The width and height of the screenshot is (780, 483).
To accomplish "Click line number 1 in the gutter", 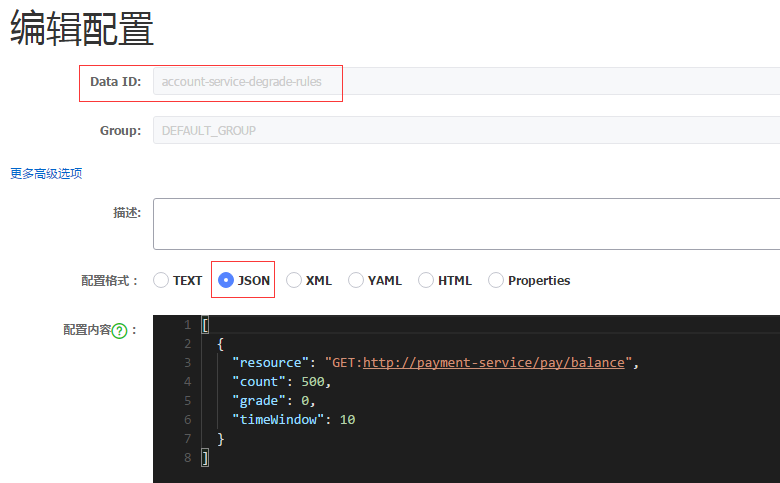I will [x=188, y=325].
